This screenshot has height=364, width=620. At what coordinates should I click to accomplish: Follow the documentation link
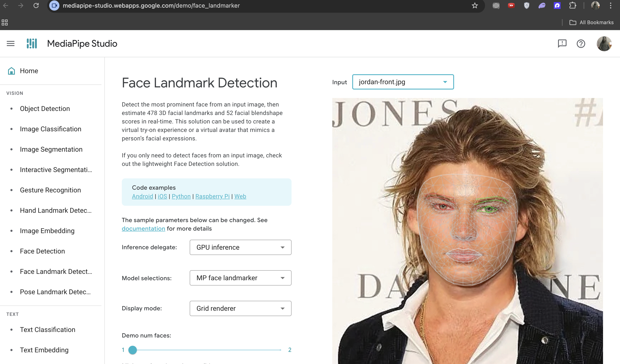(143, 228)
